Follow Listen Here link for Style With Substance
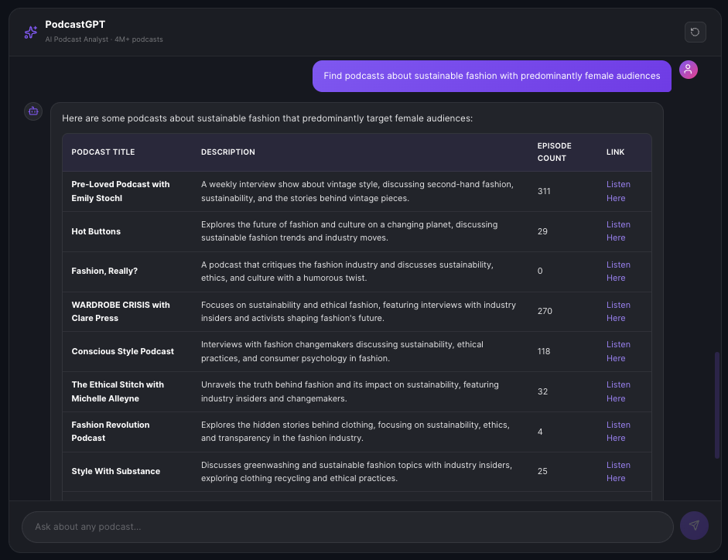 pyautogui.click(x=617, y=472)
